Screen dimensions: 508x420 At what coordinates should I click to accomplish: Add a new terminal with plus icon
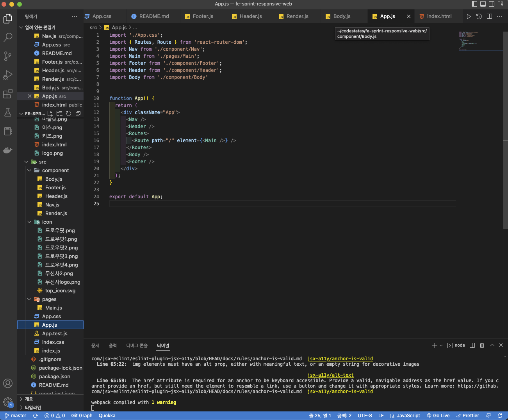tap(435, 345)
